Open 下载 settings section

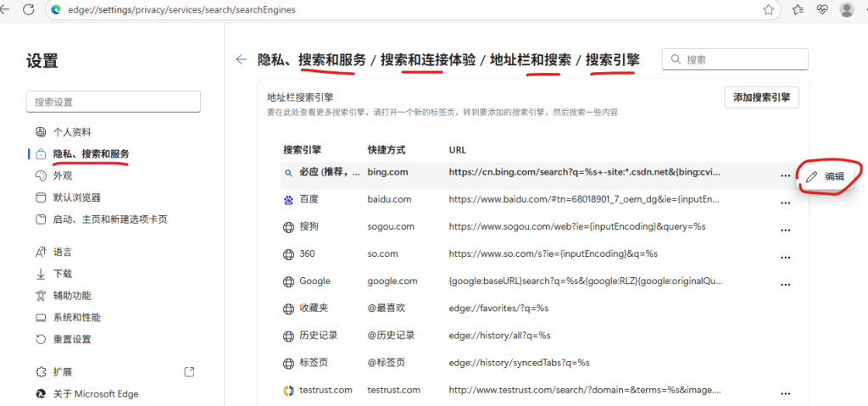tap(63, 274)
